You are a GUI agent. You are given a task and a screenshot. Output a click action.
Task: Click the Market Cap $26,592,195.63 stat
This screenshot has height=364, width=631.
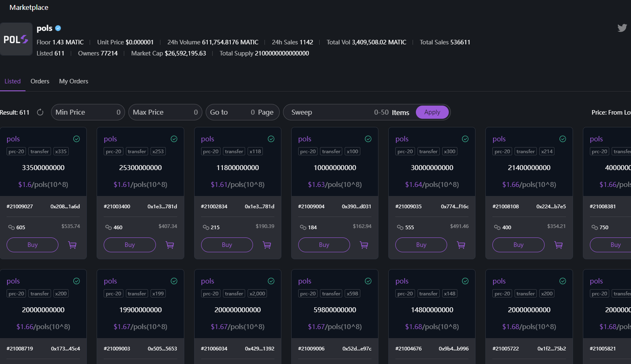[168, 53]
